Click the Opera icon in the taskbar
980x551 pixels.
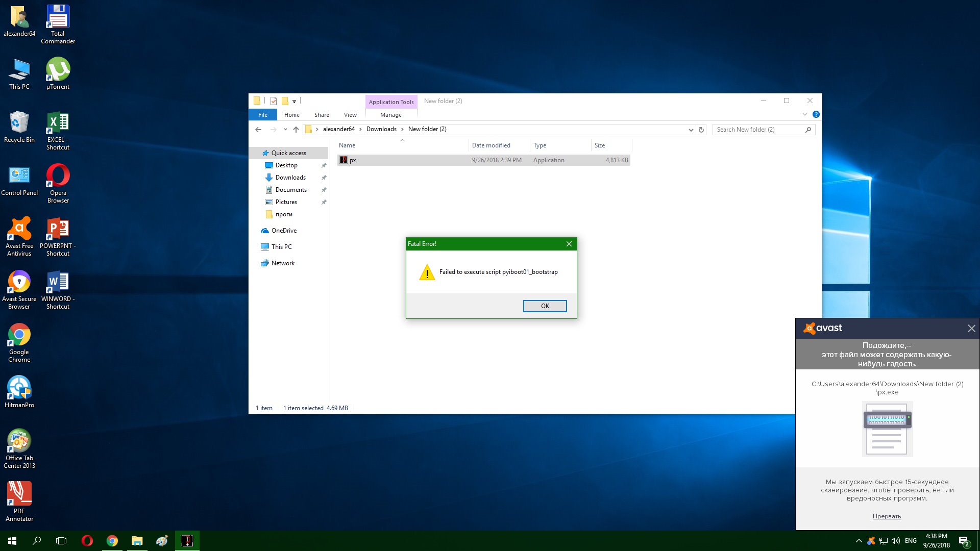87,541
